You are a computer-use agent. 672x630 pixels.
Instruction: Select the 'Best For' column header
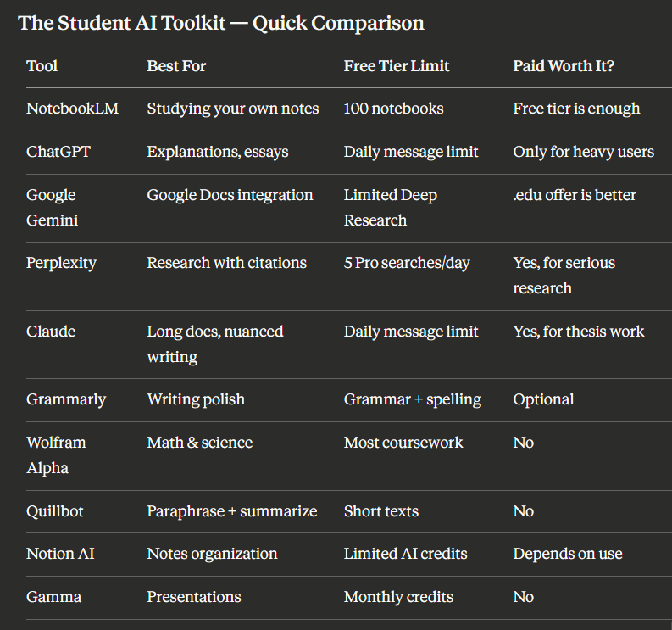click(176, 66)
